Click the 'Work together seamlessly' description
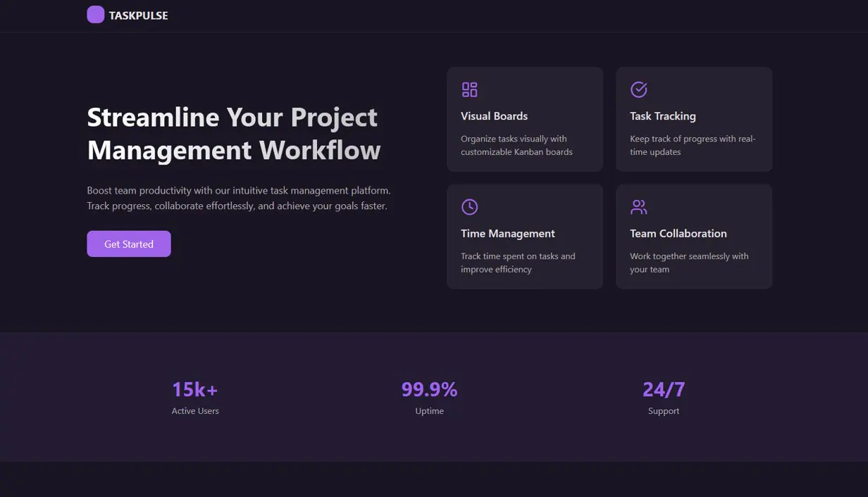 pos(689,263)
